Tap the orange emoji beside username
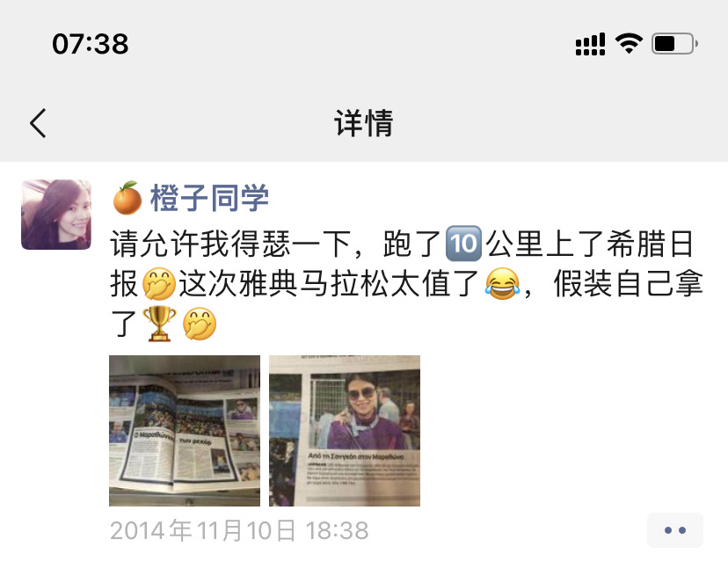Viewport: 728px width, 576px height. click(x=127, y=198)
